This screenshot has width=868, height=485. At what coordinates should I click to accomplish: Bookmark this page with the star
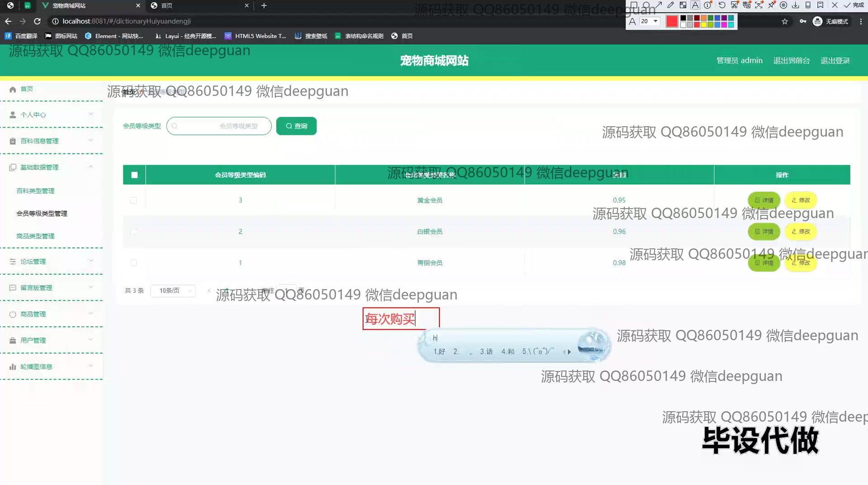(x=785, y=21)
